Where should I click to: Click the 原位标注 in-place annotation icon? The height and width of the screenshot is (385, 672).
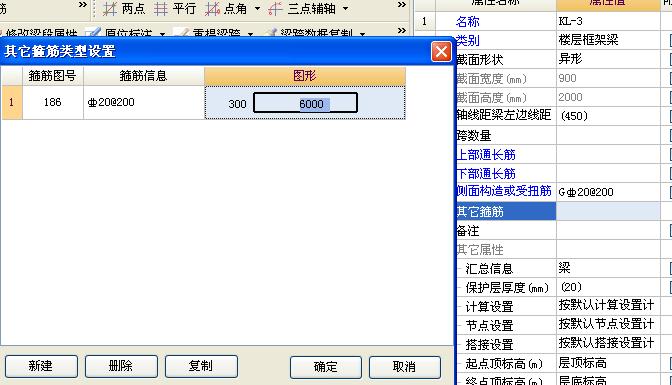[x=92, y=33]
